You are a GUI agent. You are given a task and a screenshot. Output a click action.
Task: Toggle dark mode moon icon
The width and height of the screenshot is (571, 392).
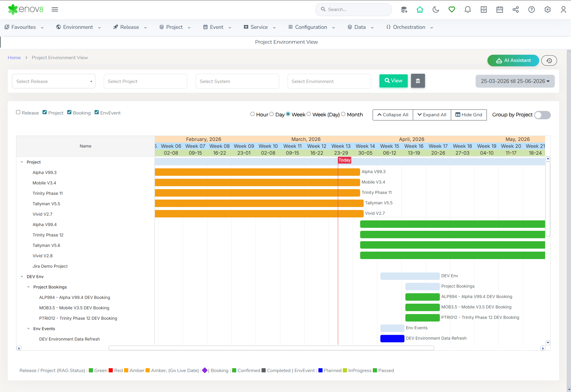coord(436,10)
